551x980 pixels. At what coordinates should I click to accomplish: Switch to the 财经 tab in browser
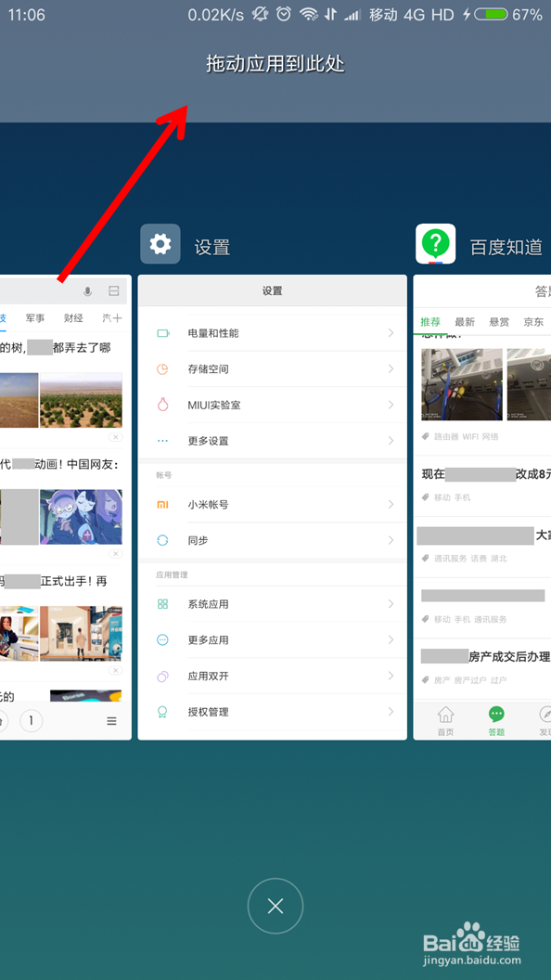(x=73, y=318)
